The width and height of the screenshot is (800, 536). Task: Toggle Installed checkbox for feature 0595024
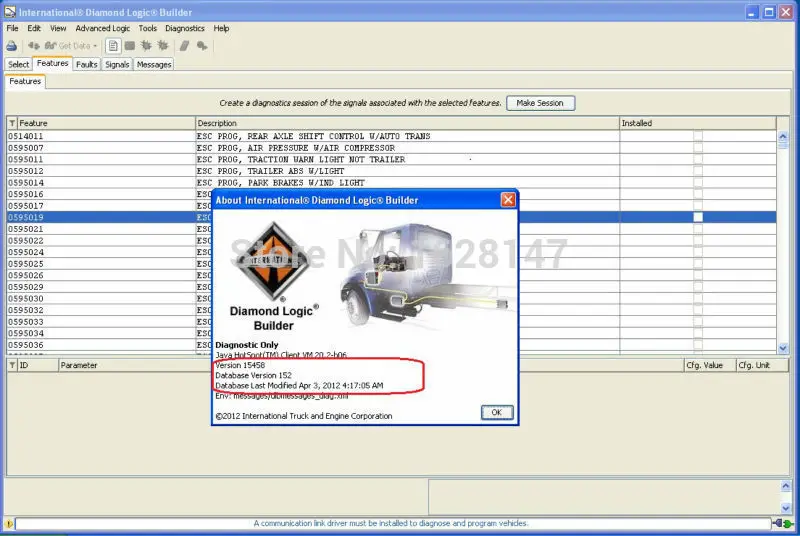coord(698,252)
